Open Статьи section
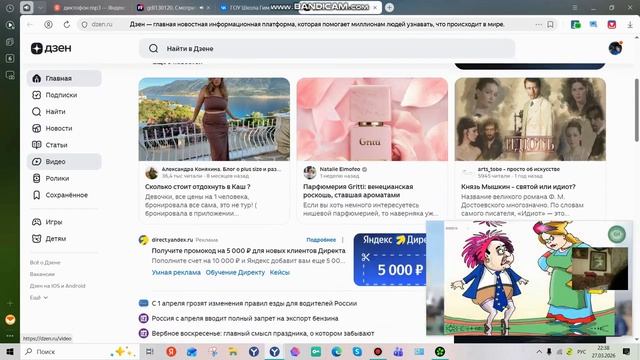This screenshot has height=360, width=640. [x=64, y=145]
